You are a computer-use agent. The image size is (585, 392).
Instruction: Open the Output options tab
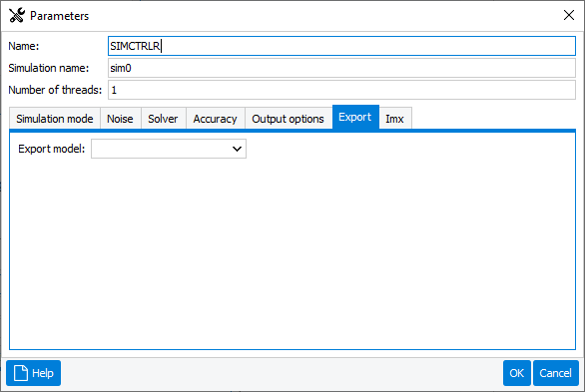(x=289, y=119)
